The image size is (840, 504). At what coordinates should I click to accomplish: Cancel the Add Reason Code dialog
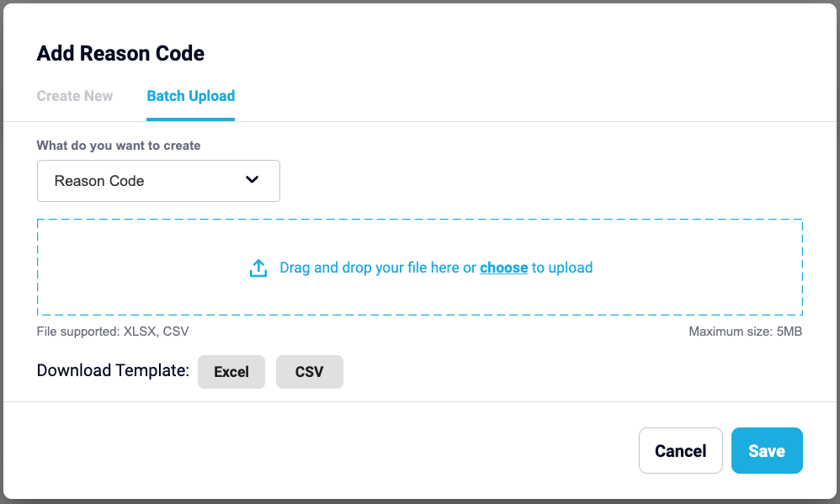click(x=680, y=450)
